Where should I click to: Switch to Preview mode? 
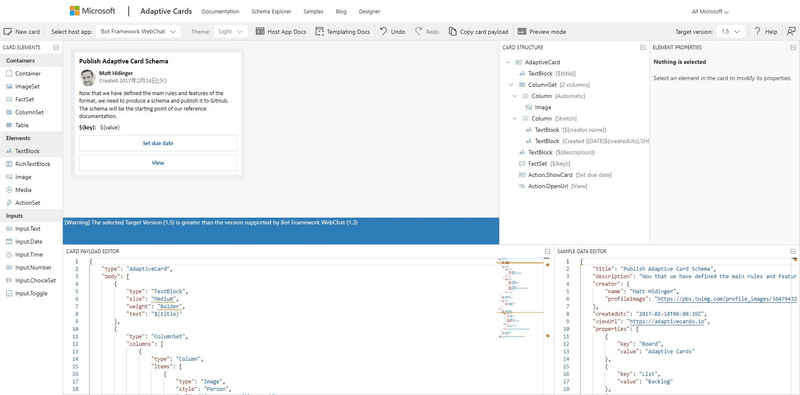(541, 32)
